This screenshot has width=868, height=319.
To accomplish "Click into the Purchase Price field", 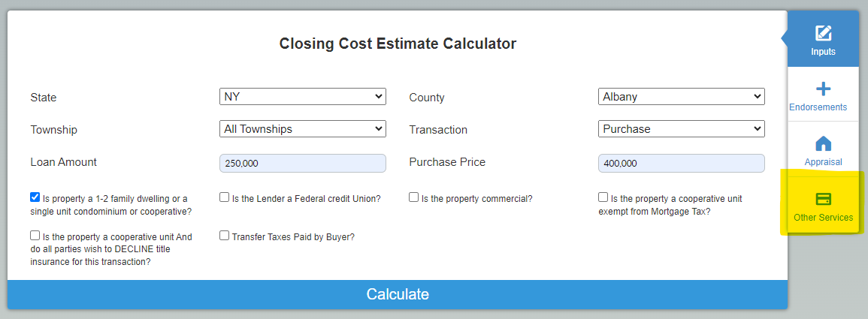I will pos(682,163).
